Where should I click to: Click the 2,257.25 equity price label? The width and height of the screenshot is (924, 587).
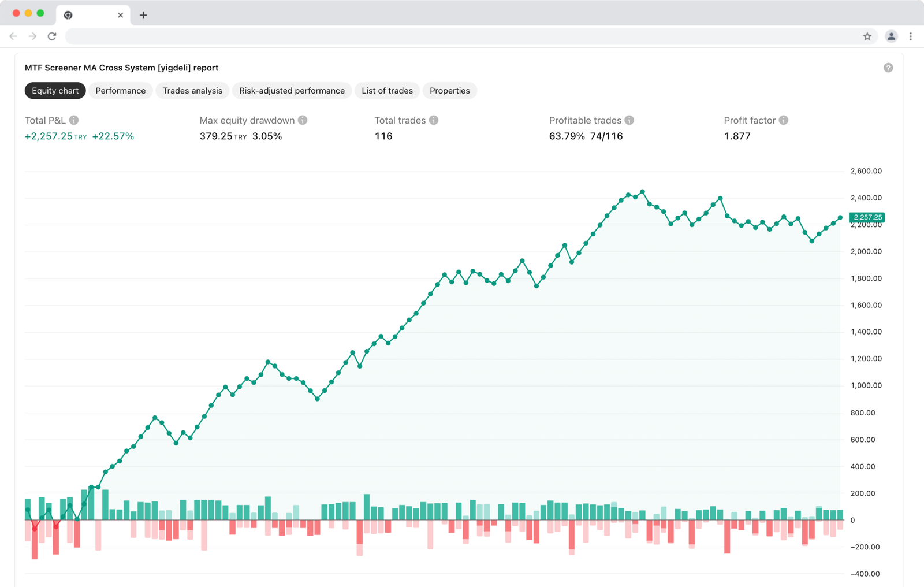coord(867,217)
